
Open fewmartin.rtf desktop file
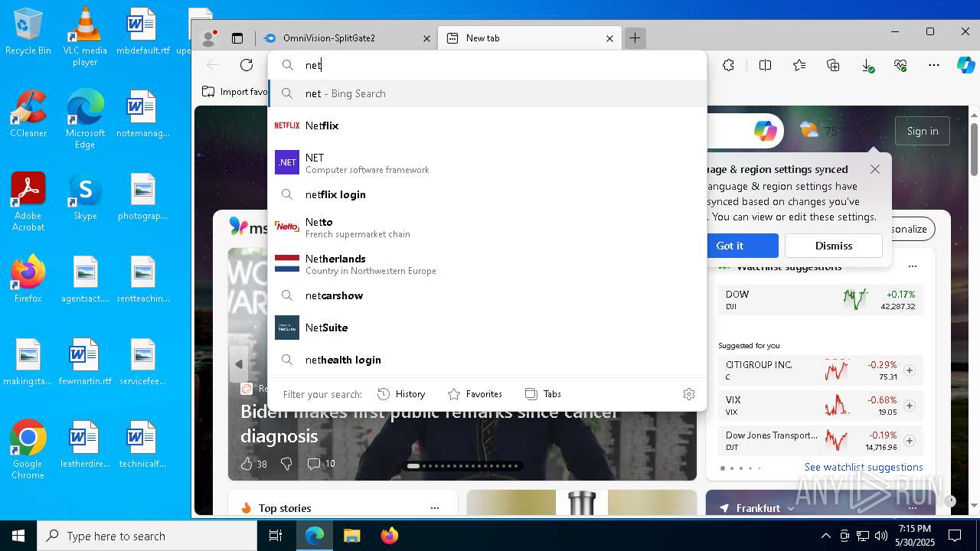coord(85,362)
